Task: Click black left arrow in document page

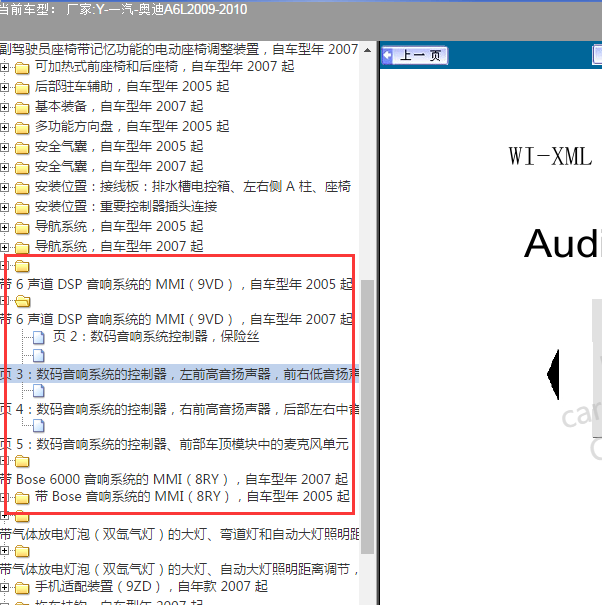Action: coord(553,374)
